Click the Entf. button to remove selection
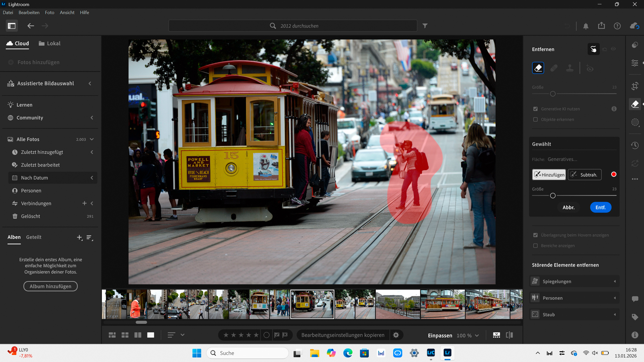This screenshot has height=362, width=644. point(600,207)
